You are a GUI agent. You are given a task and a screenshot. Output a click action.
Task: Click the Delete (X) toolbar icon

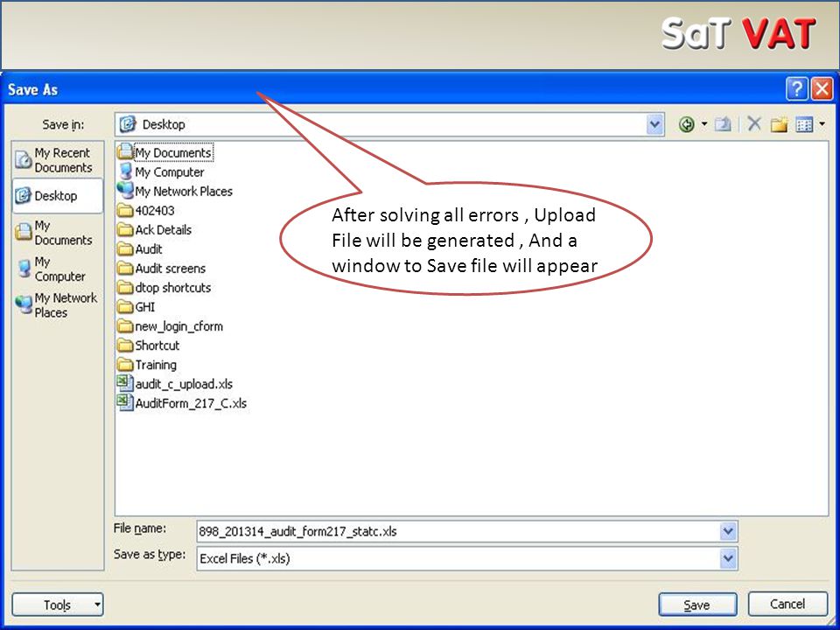[x=754, y=124]
